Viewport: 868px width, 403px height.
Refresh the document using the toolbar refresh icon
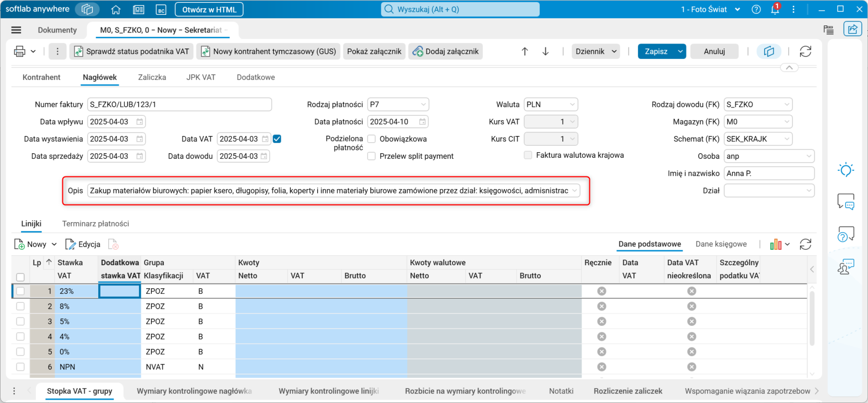[806, 51]
